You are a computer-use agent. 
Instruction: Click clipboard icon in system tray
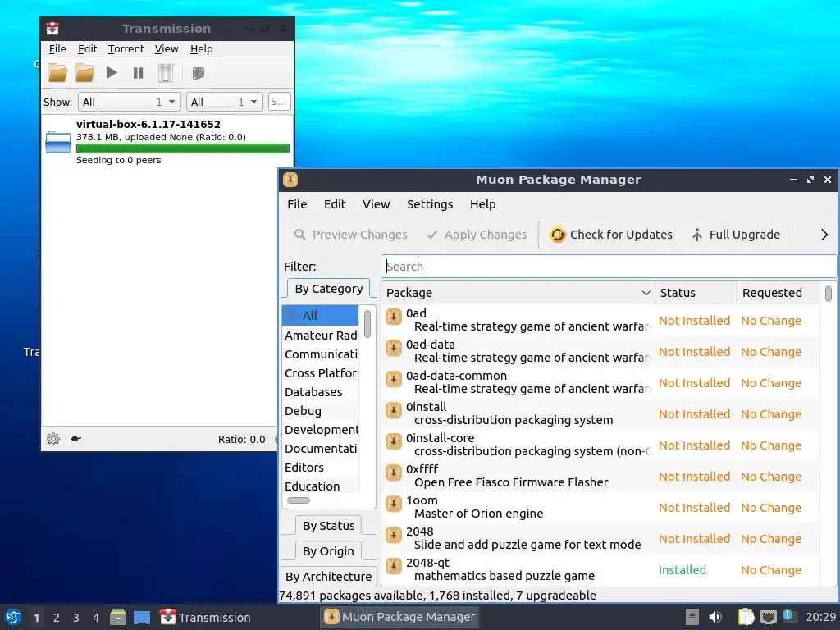point(746,617)
